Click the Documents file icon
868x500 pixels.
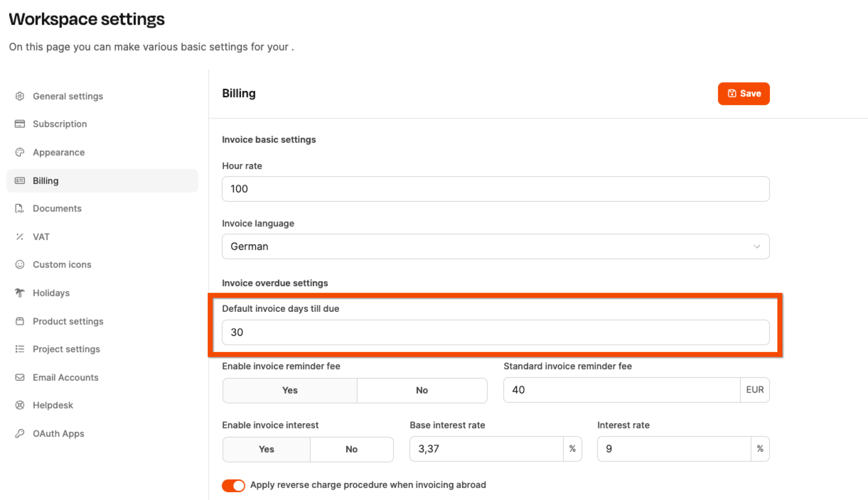(20, 208)
